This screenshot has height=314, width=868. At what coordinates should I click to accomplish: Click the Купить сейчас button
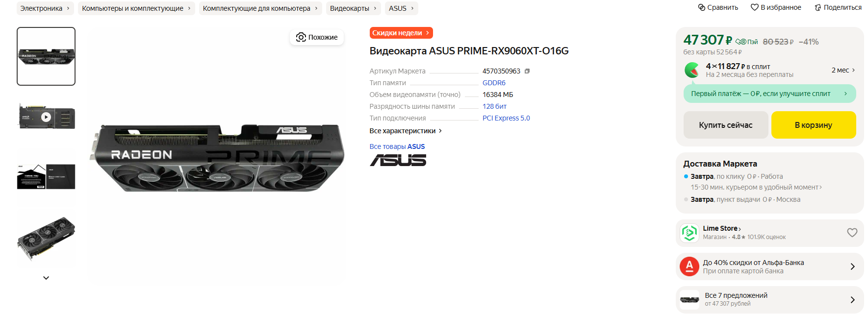tap(726, 125)
